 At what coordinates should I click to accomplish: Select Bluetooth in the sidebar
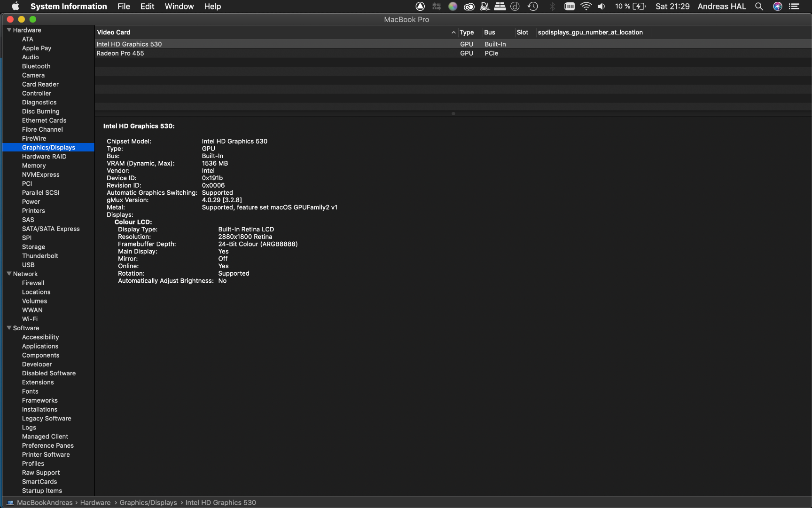point(36,66)
